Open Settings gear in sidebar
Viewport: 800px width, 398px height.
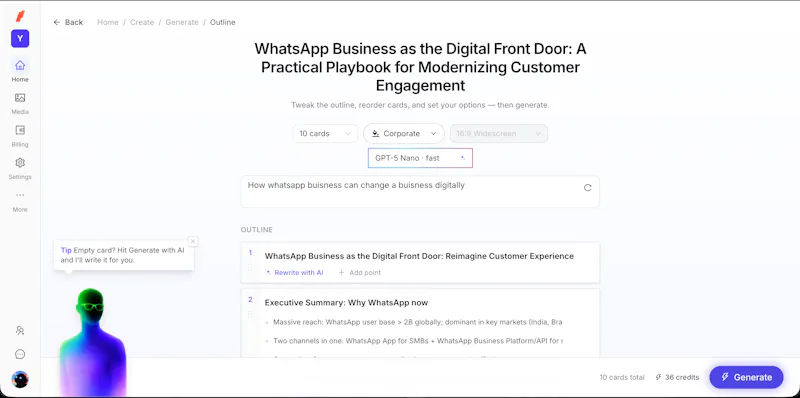tap(20, 168)
